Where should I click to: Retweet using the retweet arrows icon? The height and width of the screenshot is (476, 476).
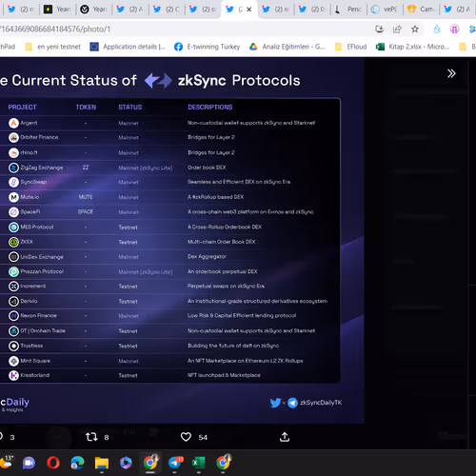click(x=91, y=437)
